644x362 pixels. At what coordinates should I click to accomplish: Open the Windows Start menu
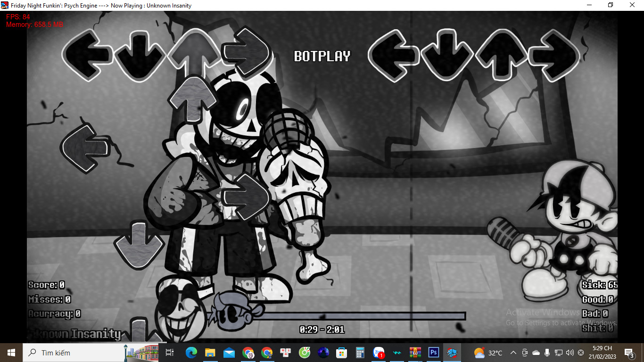pos(11,353)
